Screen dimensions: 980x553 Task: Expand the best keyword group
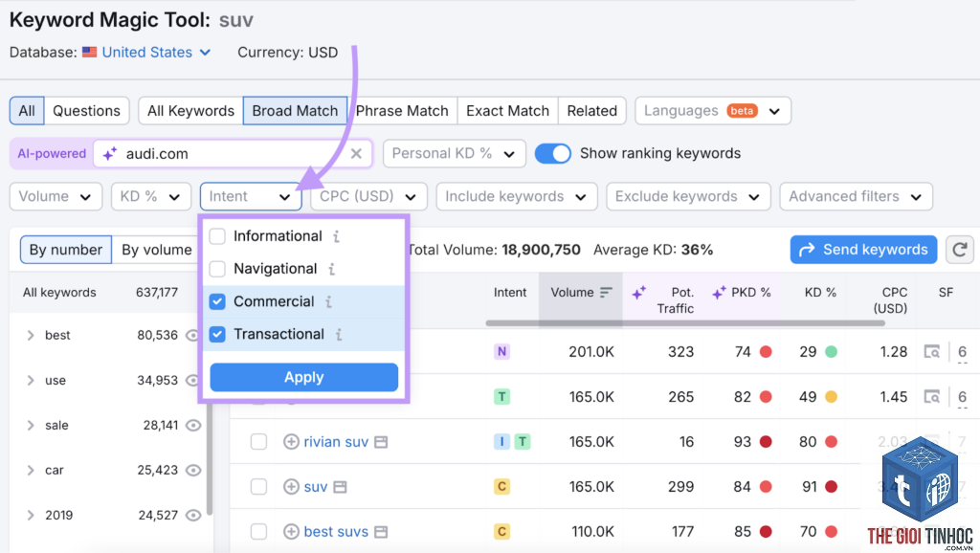(30, 336)
